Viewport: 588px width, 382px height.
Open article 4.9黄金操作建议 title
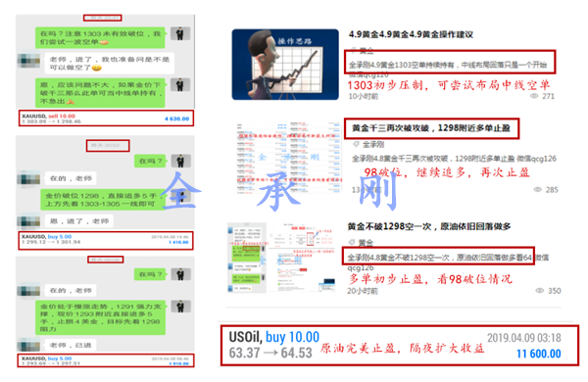[x=411, y=34]
